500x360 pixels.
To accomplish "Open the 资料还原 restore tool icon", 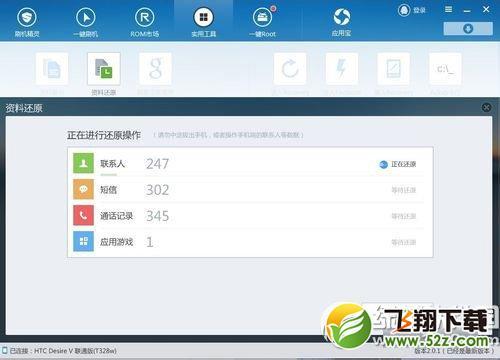I will [x=104, y=69].
